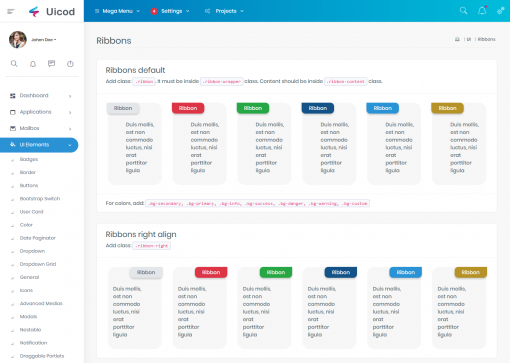The height and width of the screenshot is (363, 510).
Task: Click the red default Ribbon label
Action: coord(188,108)
